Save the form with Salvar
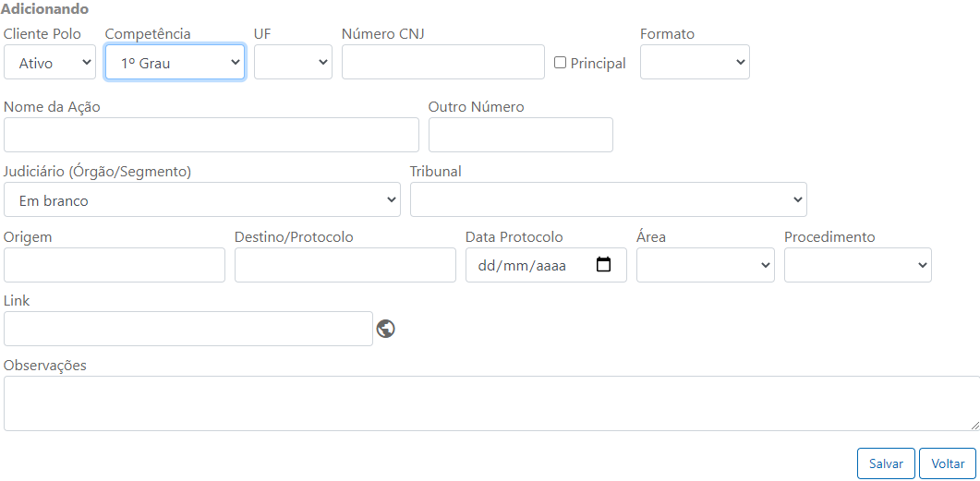 [887, 463]
